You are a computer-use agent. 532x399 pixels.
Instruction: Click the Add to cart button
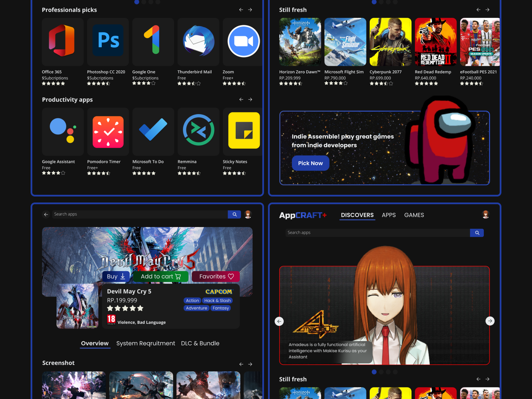(161, 277)
